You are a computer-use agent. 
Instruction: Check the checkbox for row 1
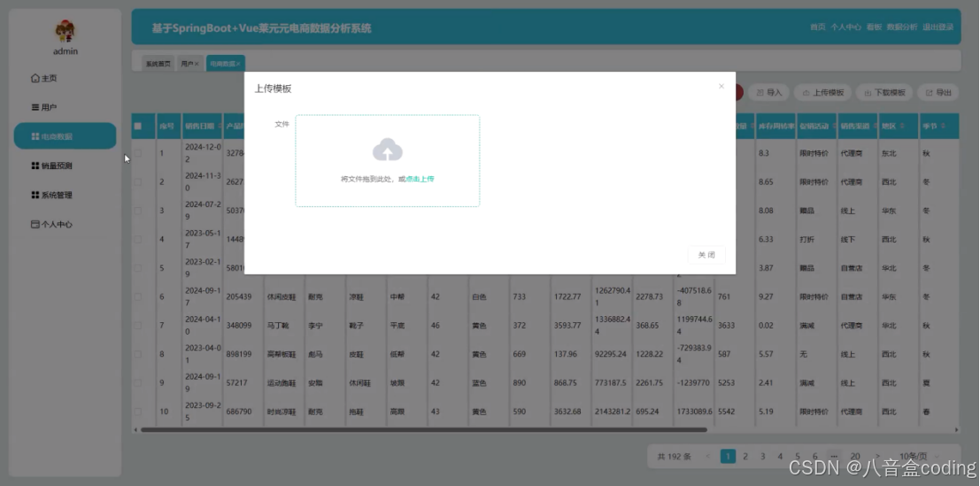[137, 153]
